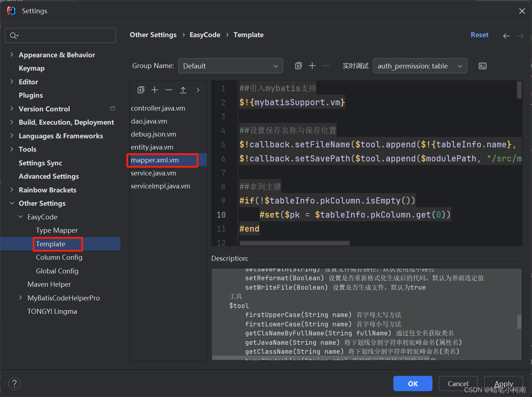Expand Rainbow Brackets section
The width and height of the screenshot is (532, 397).
tap(12, 189)
